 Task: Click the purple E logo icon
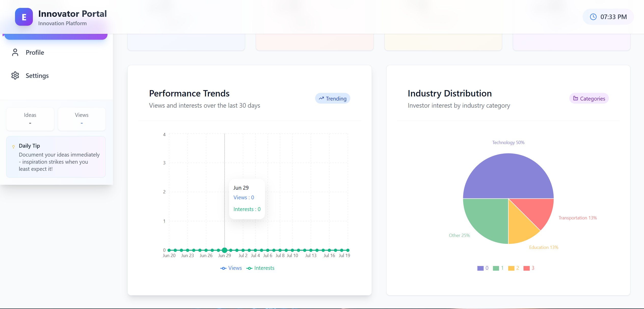[24, 17]
